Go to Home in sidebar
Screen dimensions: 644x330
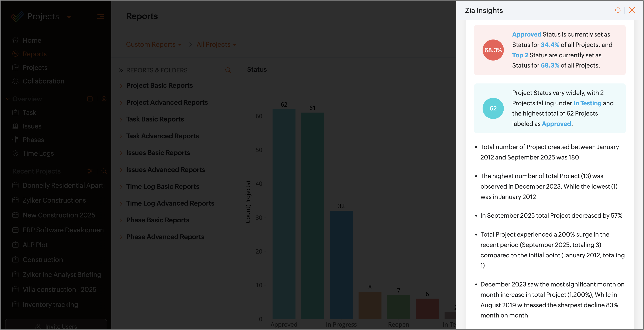[x=32, y=41]
